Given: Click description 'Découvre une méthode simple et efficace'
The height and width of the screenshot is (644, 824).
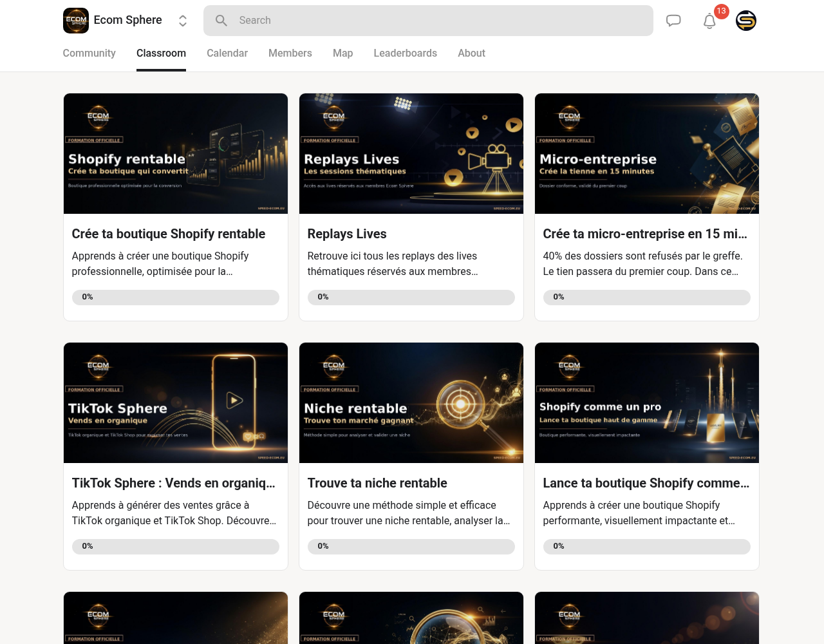Looking at the screenshot, I should (409, 513).
